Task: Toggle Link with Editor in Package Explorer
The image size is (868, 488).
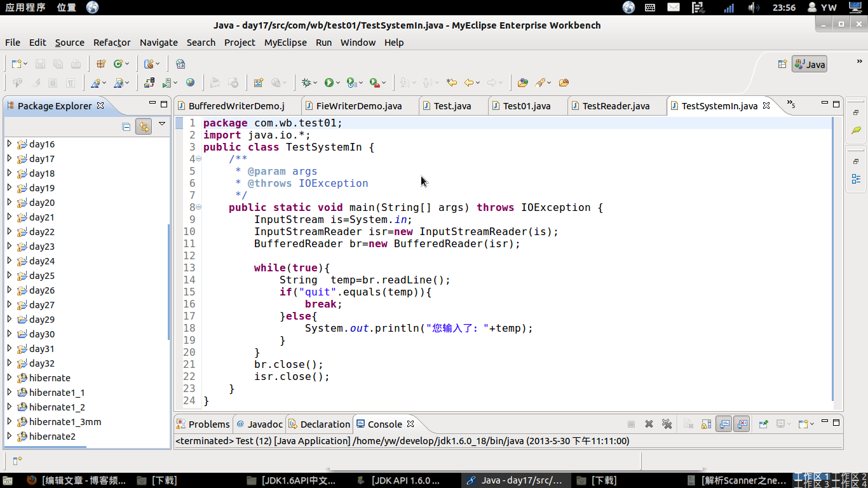Action: (144, 126)
